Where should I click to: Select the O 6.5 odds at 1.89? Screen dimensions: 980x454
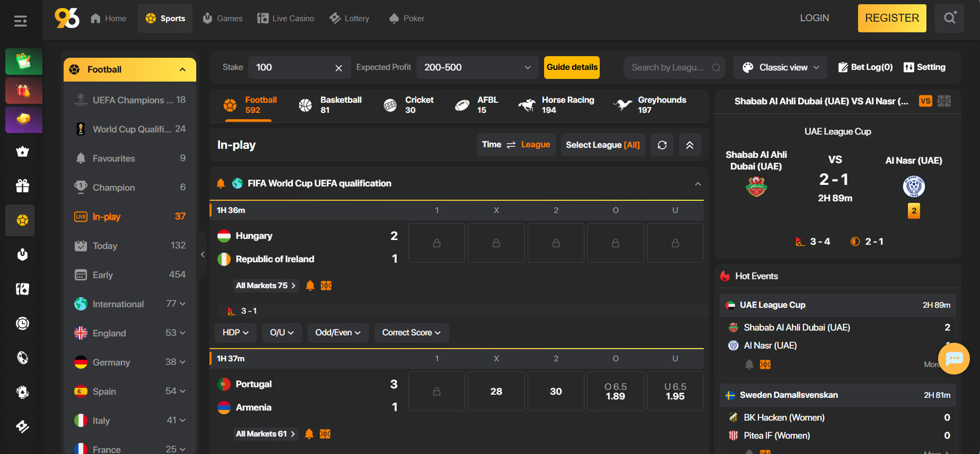pos(615,391)
